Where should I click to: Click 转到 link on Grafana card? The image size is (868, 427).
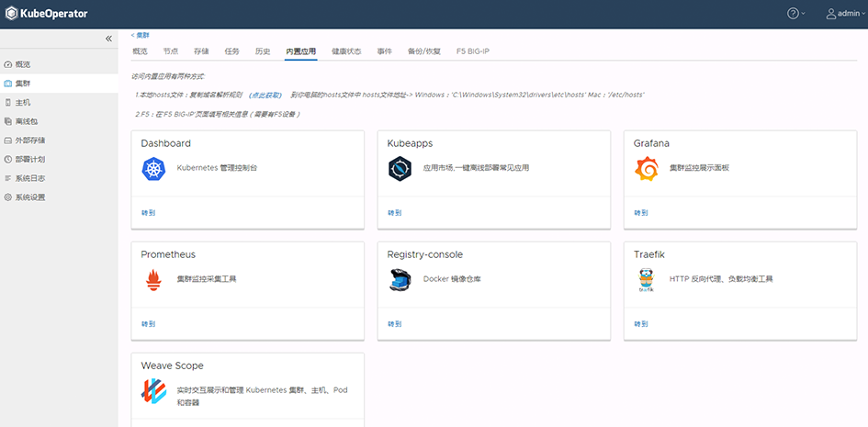[x=640, y=212]
